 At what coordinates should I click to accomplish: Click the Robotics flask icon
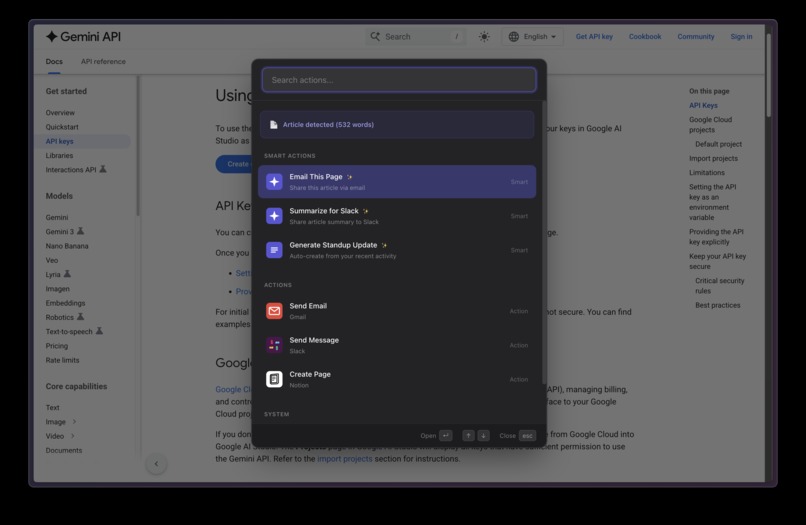click(x=80, y=317)
